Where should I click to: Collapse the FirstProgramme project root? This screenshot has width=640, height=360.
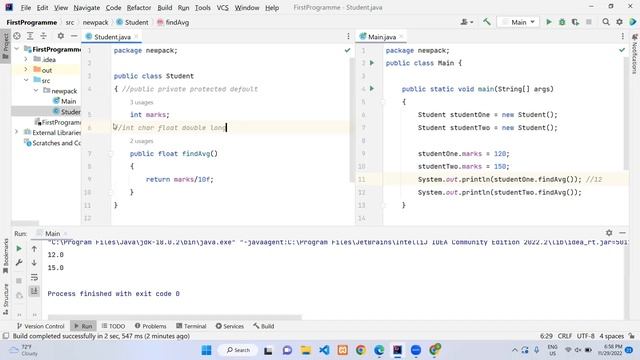[x=17, y=49]
